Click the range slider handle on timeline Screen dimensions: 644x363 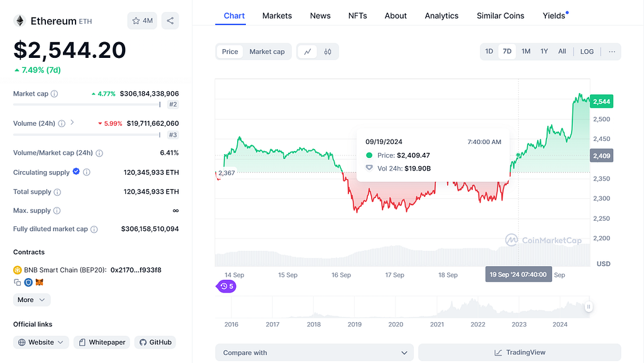pos(589,307)
